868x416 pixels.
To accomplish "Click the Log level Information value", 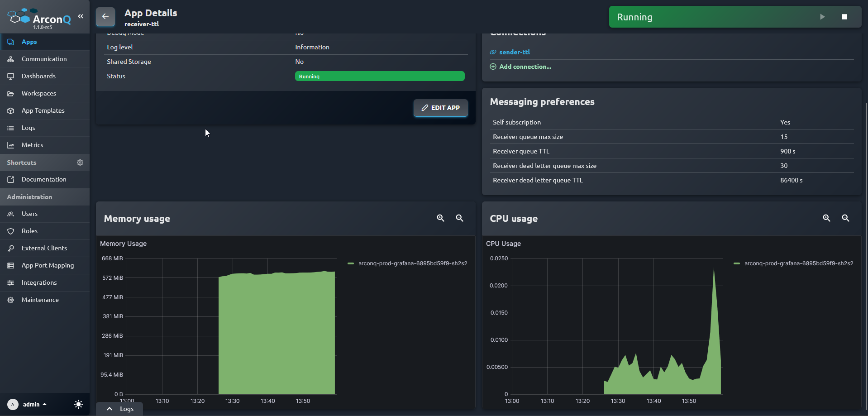I will click(312, 47).
